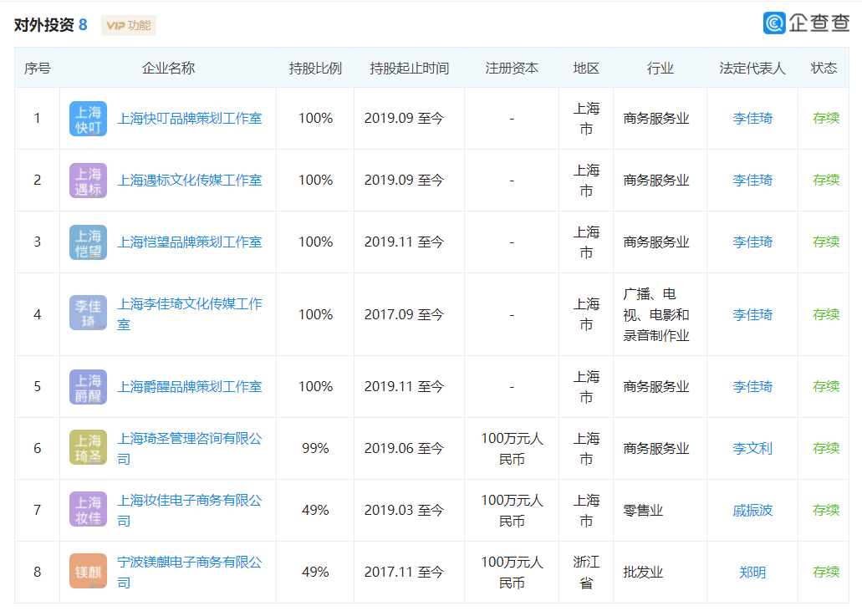Open 上海妆佳电子商务有限公司 company link
This screenshot has height=616, width=862.
point(190,510)
